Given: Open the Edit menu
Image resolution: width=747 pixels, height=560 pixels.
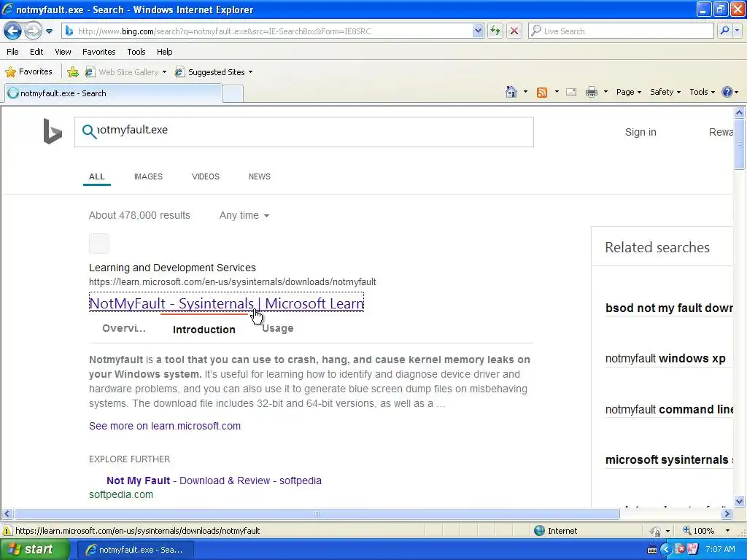Looking at the screenshot, I should pos(36,52).
